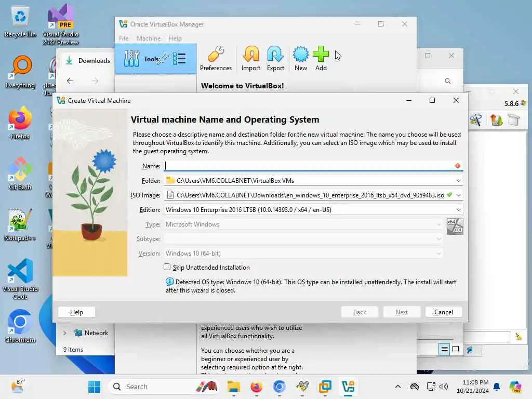
Task: Enable Skip Unattended Installation checkbox
Action: pos(167,267)
